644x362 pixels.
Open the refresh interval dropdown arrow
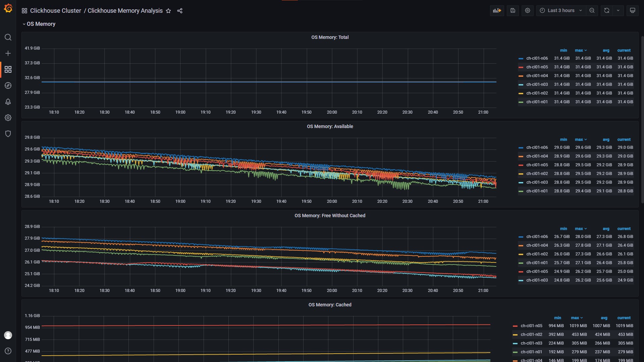tap(618, 10)
